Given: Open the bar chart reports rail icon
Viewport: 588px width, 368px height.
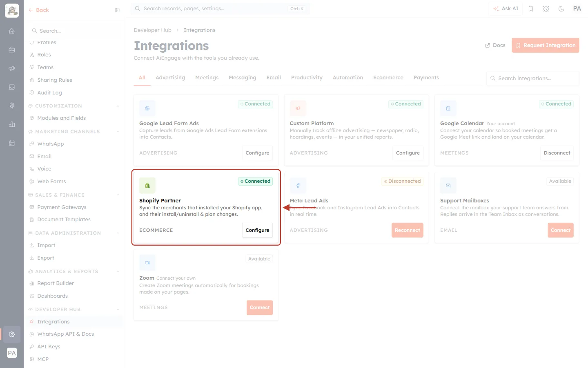Looking at the screenshot, I should 12,124.
